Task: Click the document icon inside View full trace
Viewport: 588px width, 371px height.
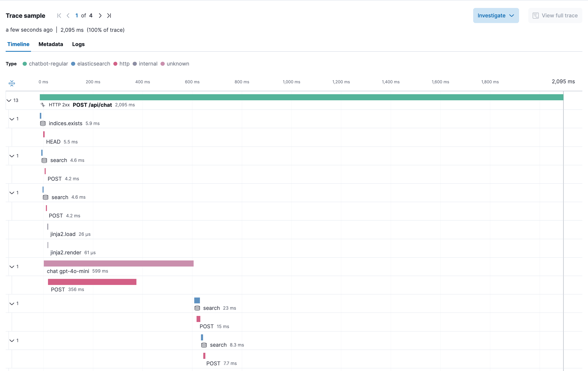Action: click(536, 15)
